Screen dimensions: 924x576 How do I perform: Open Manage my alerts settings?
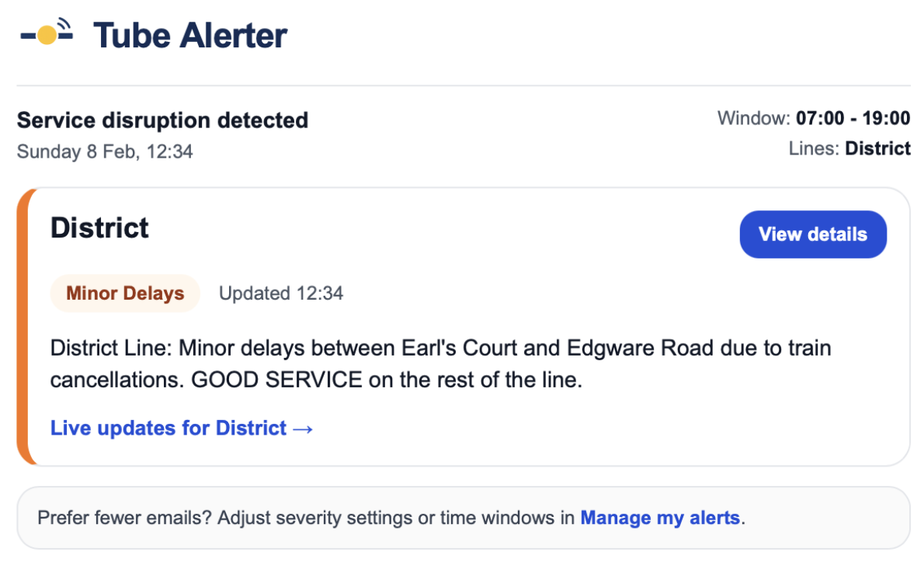tap(659, 518)
